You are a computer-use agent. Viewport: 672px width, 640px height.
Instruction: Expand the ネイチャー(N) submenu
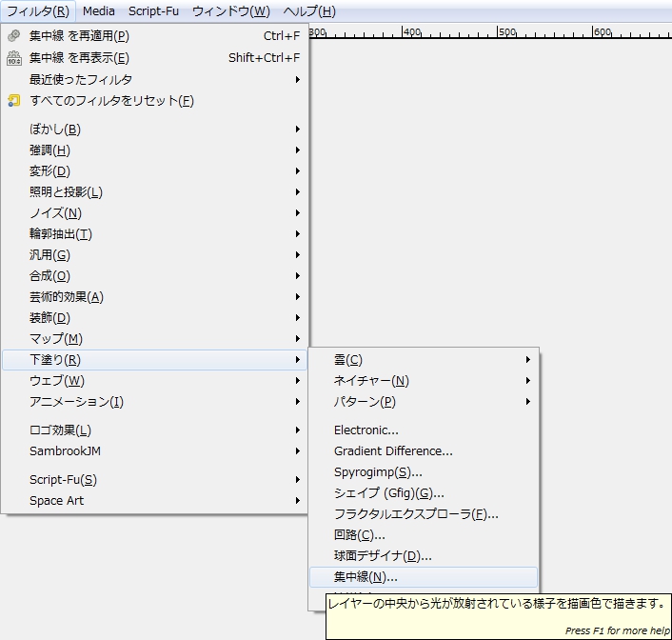pyautogui.click(x=424, y=381)
